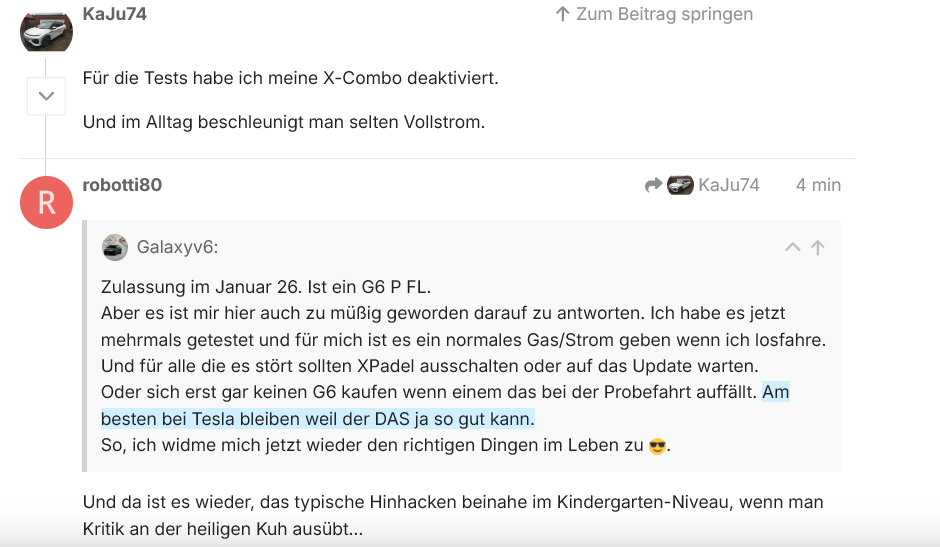Click the "Für die Tests" post paragraph
Screen dimensions: 940x547
[x=290, y=77]
